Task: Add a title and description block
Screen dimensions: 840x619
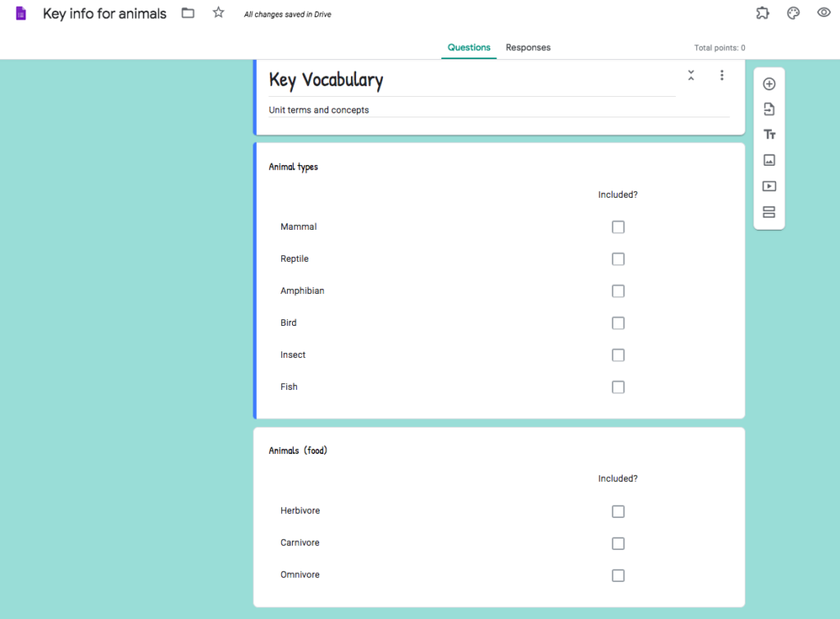Action: point(769,135)
